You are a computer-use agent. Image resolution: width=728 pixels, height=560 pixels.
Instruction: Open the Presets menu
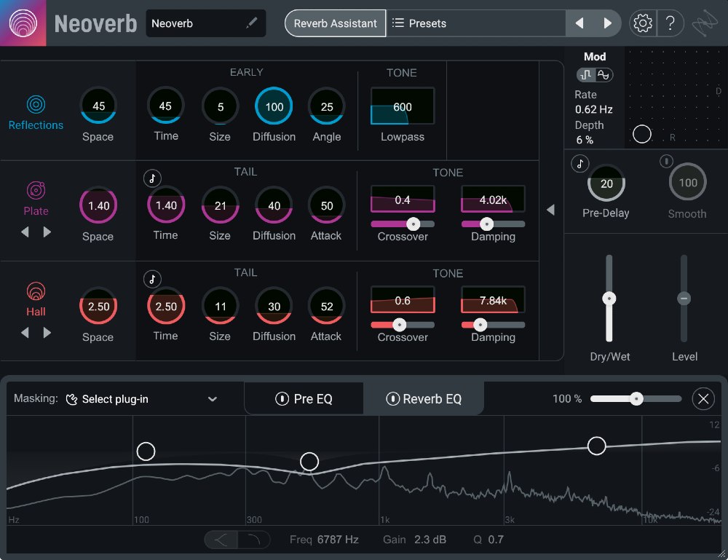pos(420,23)
